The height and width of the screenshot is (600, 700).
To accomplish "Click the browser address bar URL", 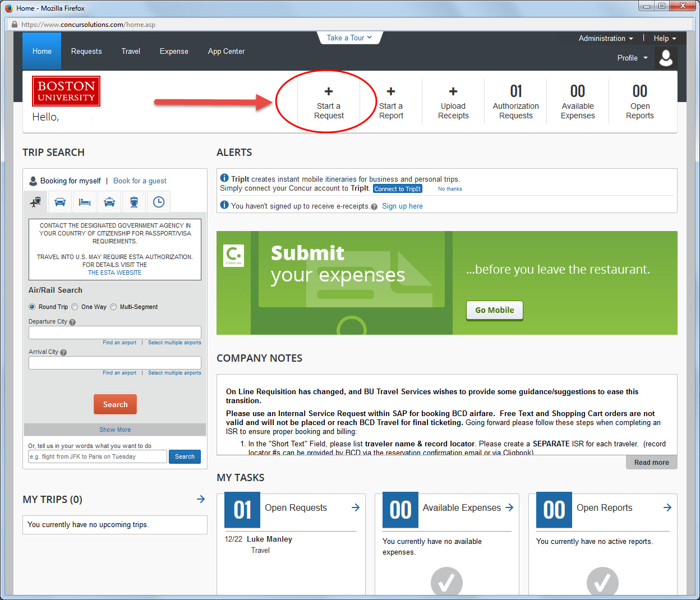I will (88, 25).
